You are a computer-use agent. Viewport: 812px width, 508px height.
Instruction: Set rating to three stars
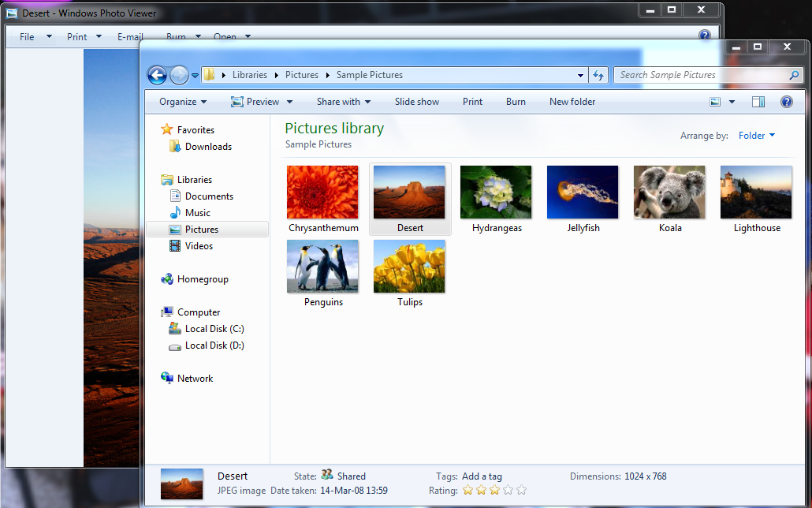494,490
